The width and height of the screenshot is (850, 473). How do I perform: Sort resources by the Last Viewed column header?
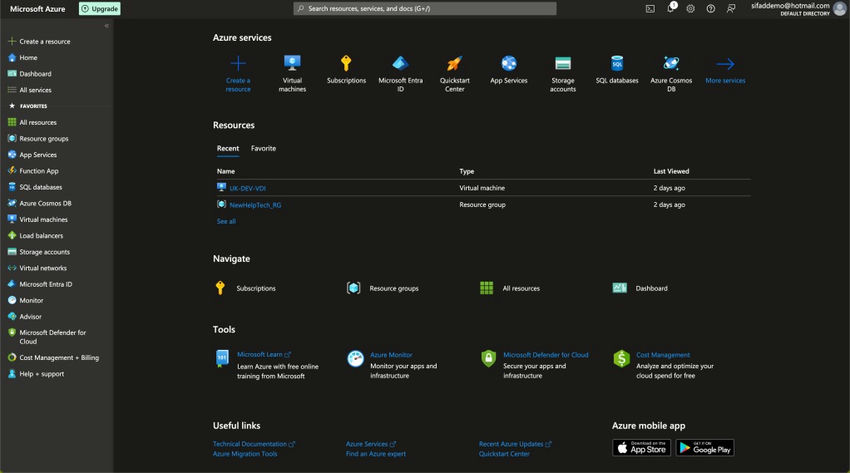[x=671, y=171]
